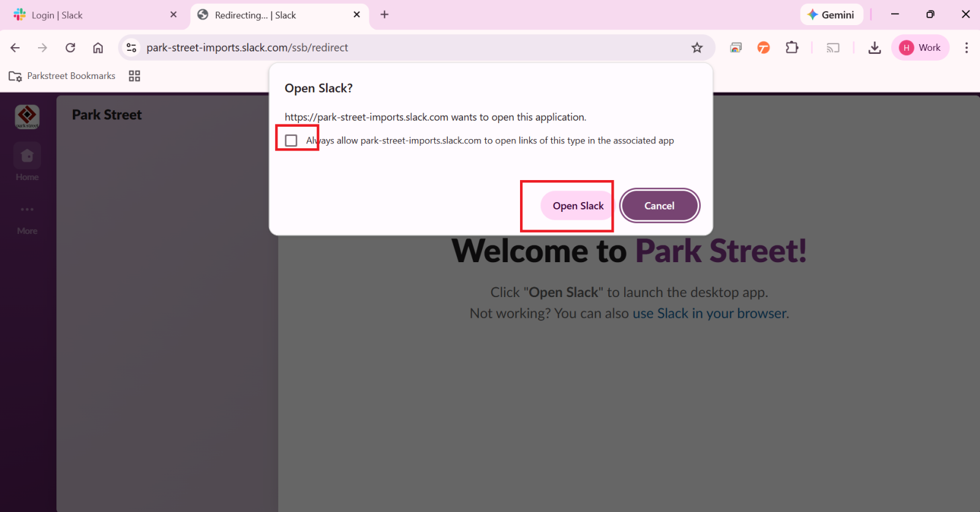Reload the current page
980x512 pixels.
[70, 48]
